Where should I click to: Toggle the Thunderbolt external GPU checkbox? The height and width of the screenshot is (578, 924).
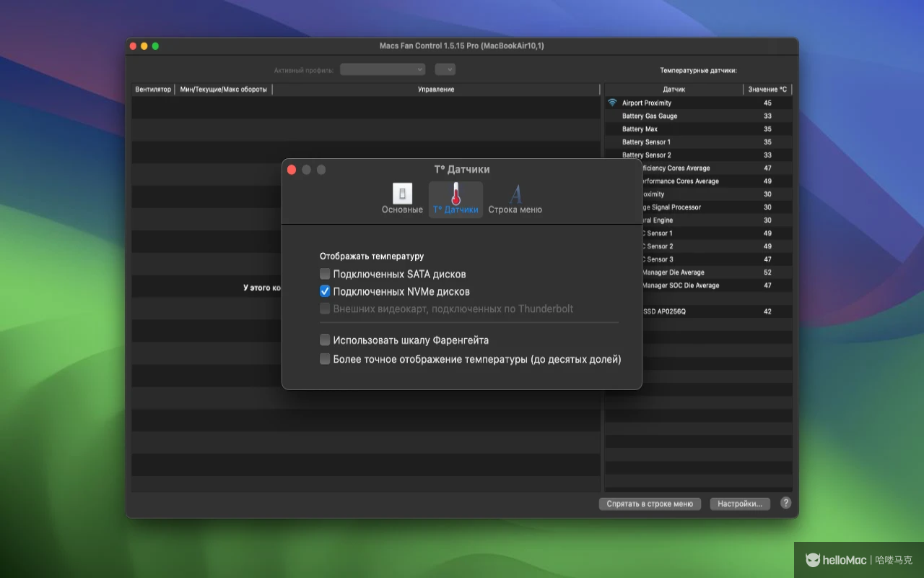tap(325, 309)
